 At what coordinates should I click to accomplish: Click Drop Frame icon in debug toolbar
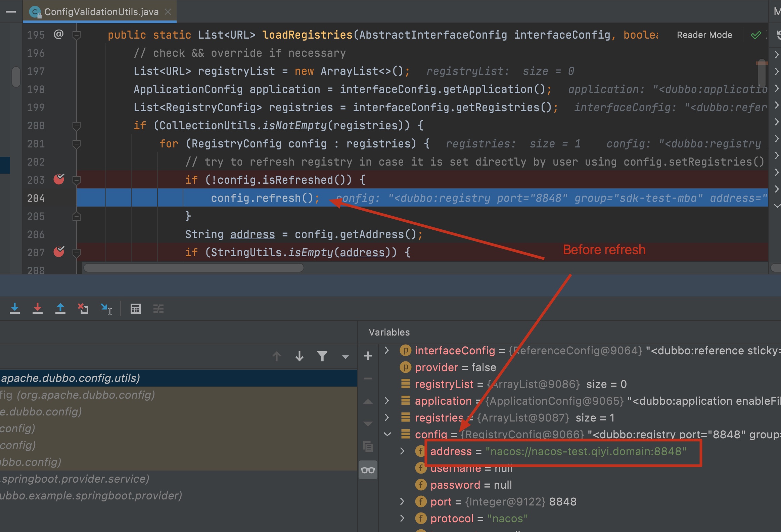pyautogui.click(x=83, y=308)
